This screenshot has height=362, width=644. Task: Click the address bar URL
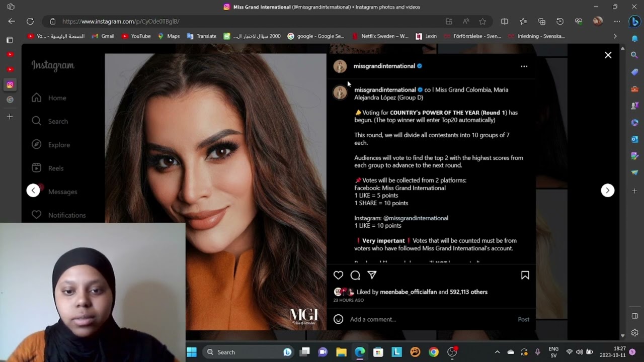tap(121, 21)
